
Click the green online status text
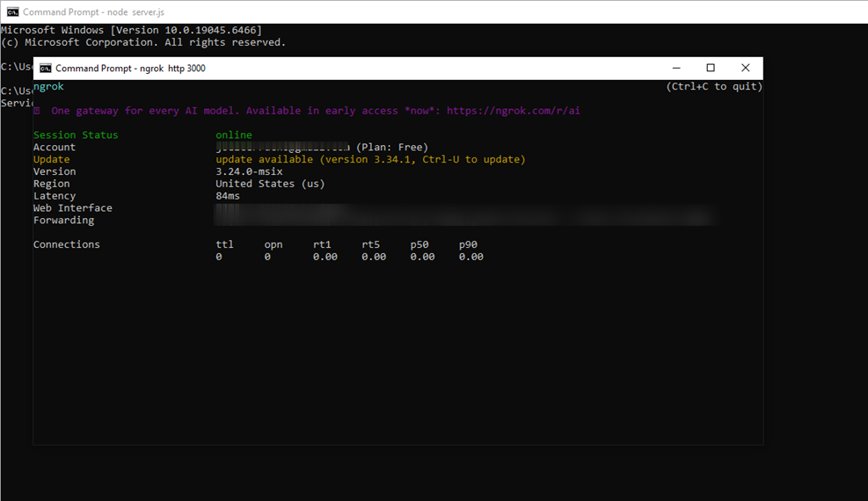(234, 135)
